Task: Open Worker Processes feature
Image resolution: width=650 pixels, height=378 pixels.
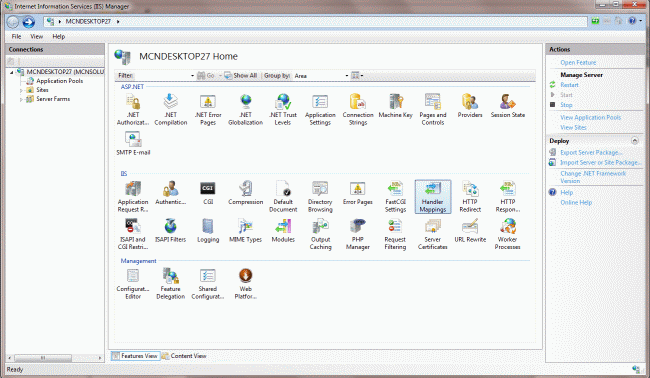Action: point(508,234)
